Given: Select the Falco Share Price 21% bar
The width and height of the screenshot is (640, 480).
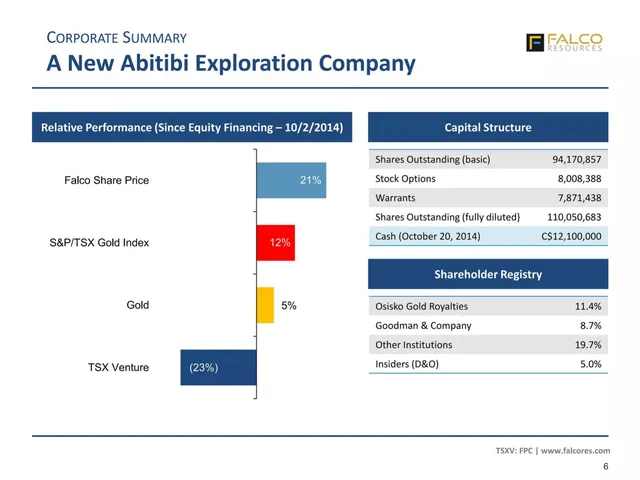Looking at the screenshot, I should click(x=291, y=180).
